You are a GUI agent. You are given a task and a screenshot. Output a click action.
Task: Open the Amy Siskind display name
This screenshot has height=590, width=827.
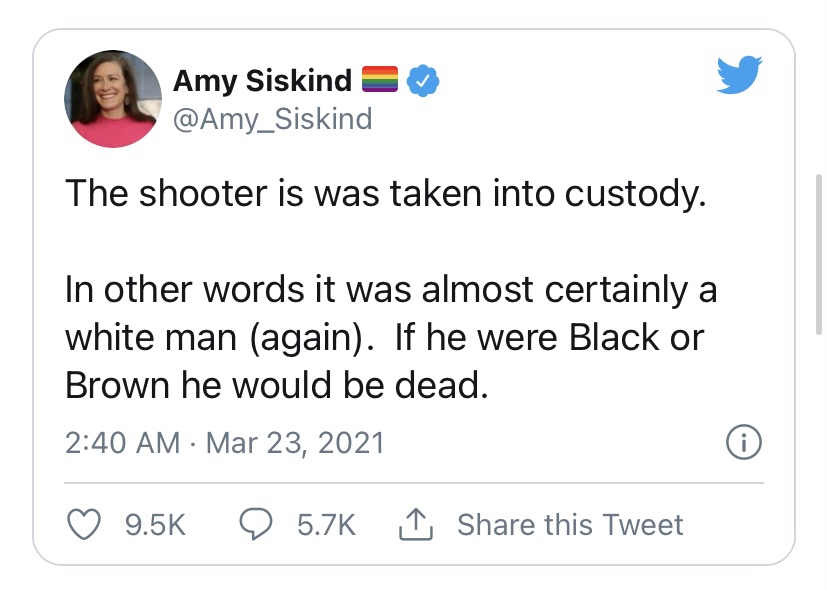[263, 79]
